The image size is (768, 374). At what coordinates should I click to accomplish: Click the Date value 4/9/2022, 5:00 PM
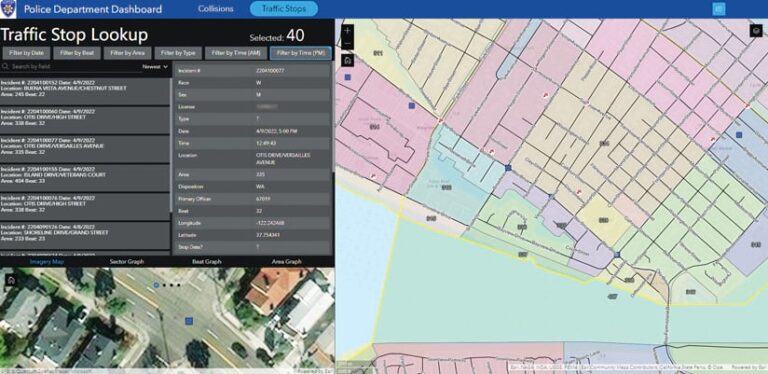pyautogui.click(x=277, y=131)
